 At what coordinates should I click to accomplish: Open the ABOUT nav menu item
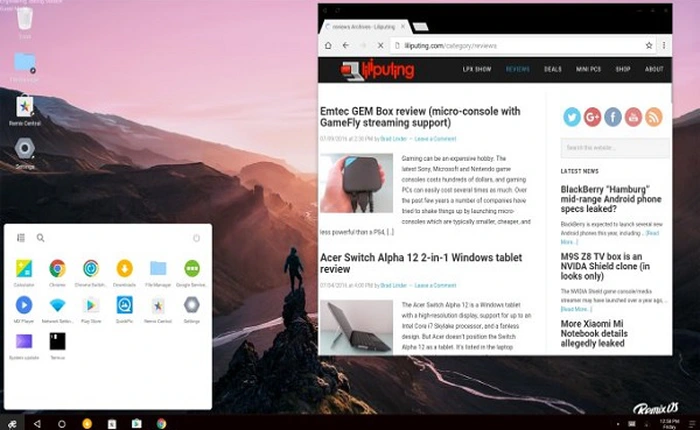click(654, 69)
